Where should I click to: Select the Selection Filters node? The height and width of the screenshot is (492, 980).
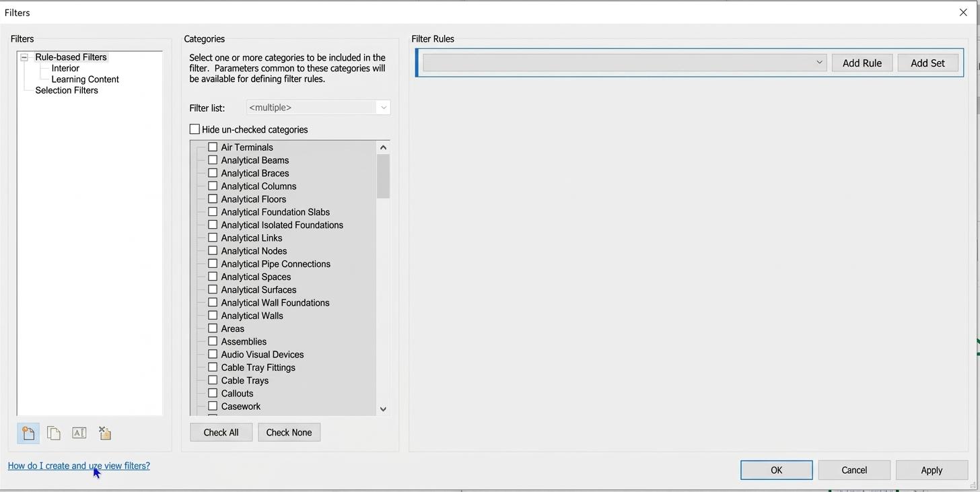67,90
